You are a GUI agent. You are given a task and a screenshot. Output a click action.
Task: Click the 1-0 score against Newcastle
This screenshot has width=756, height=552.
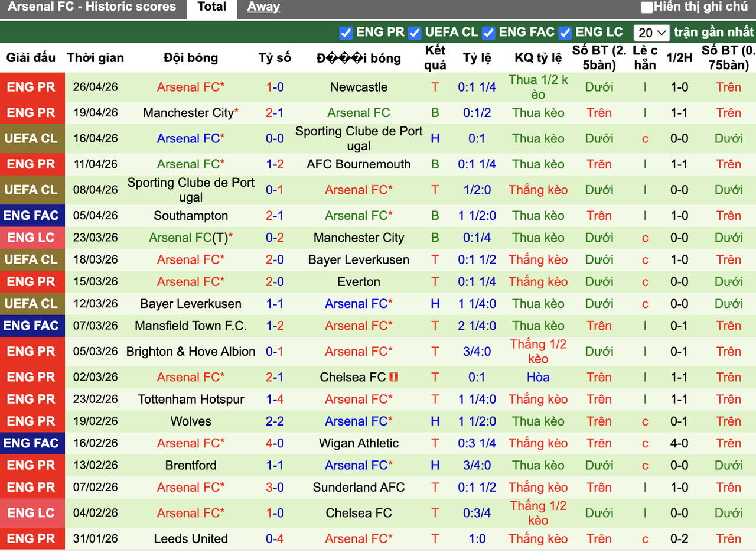(275, 87)
